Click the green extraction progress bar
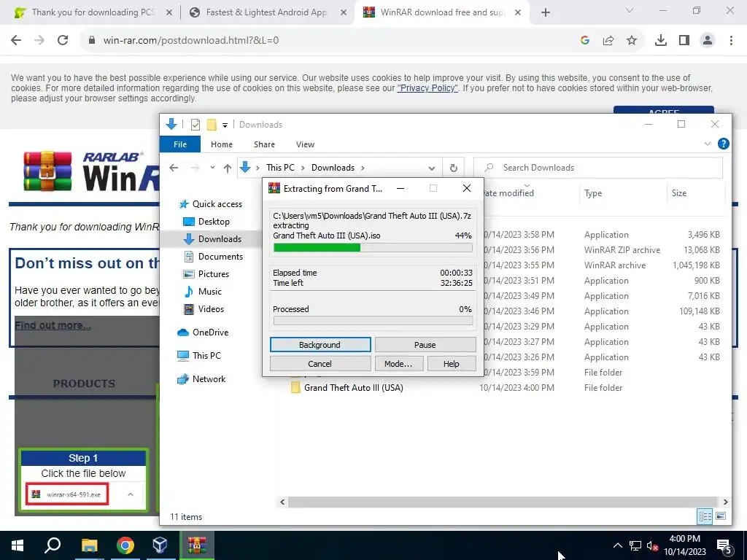Viewport: 747px width, 560px height. pos(373,248)
